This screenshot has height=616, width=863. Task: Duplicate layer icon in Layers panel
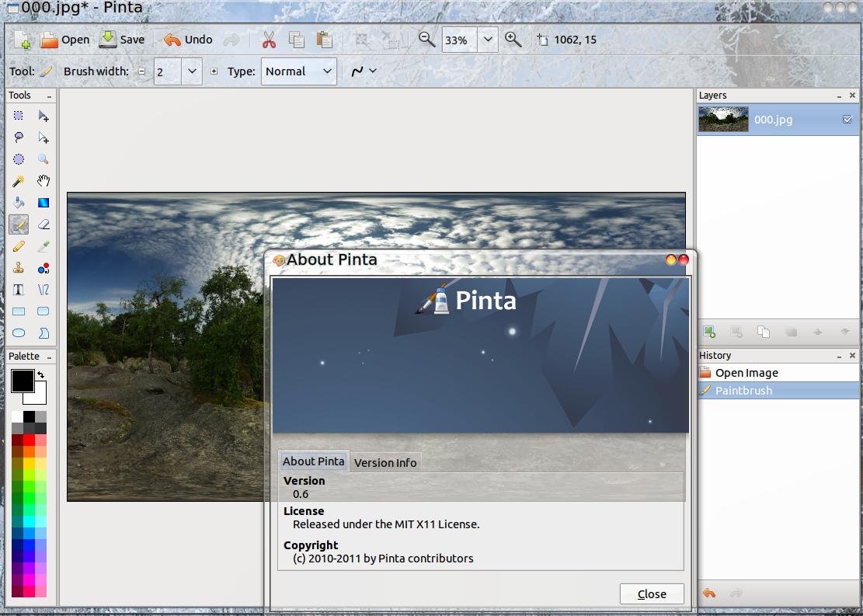click(x=764, y=332)
